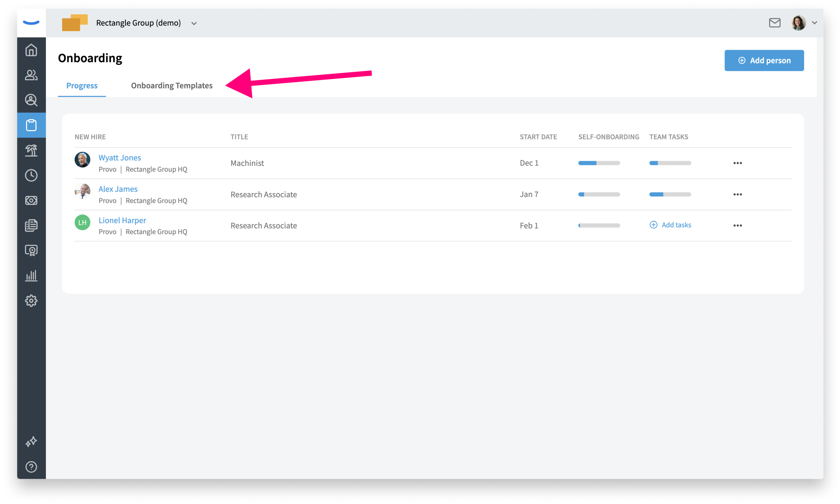Open the documents sidebar icon

click(x=31, y=226)
